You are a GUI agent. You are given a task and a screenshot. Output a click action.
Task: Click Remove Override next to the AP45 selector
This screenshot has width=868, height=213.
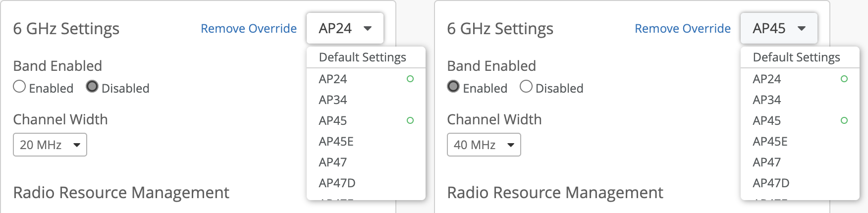tap(683, 29)
